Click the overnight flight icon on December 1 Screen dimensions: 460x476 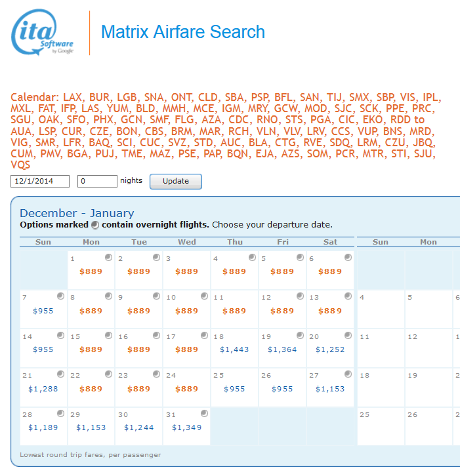click(x=108, y=257)
